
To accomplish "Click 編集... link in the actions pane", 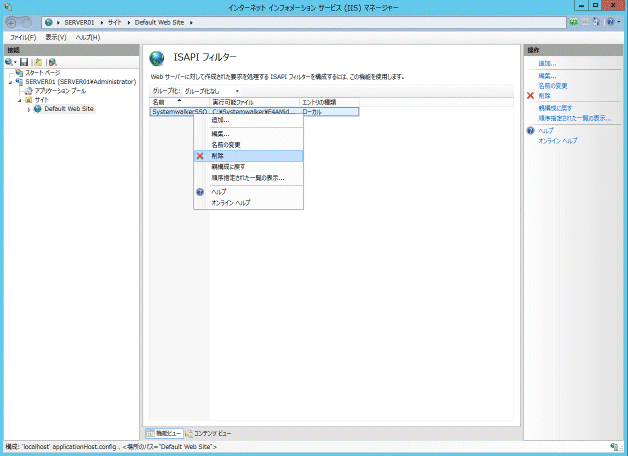I will click(547, 76).
